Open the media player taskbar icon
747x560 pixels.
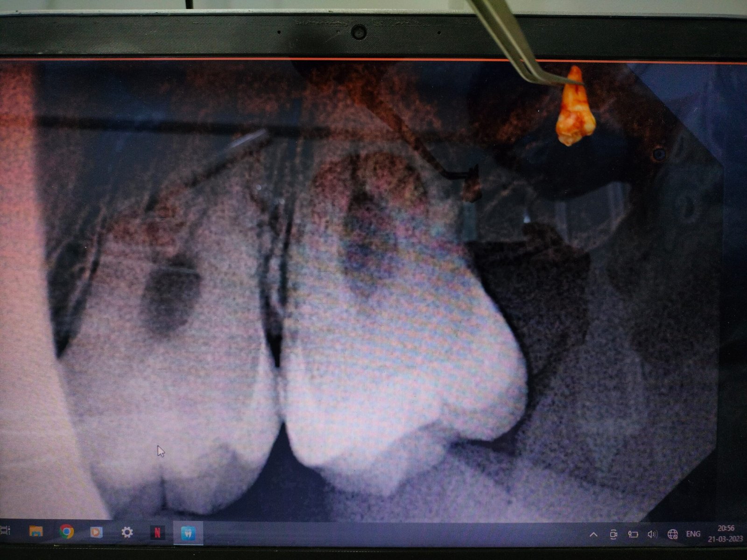96,532
